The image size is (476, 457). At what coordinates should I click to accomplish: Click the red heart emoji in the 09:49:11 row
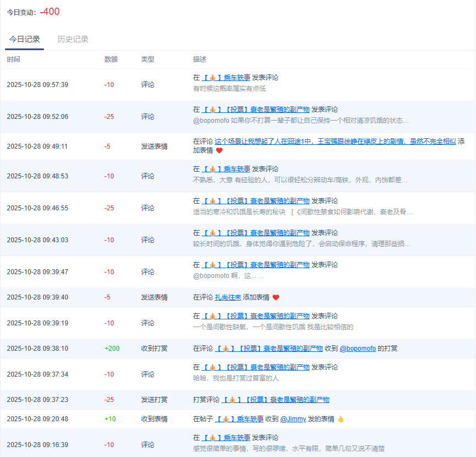pos(219,150)
